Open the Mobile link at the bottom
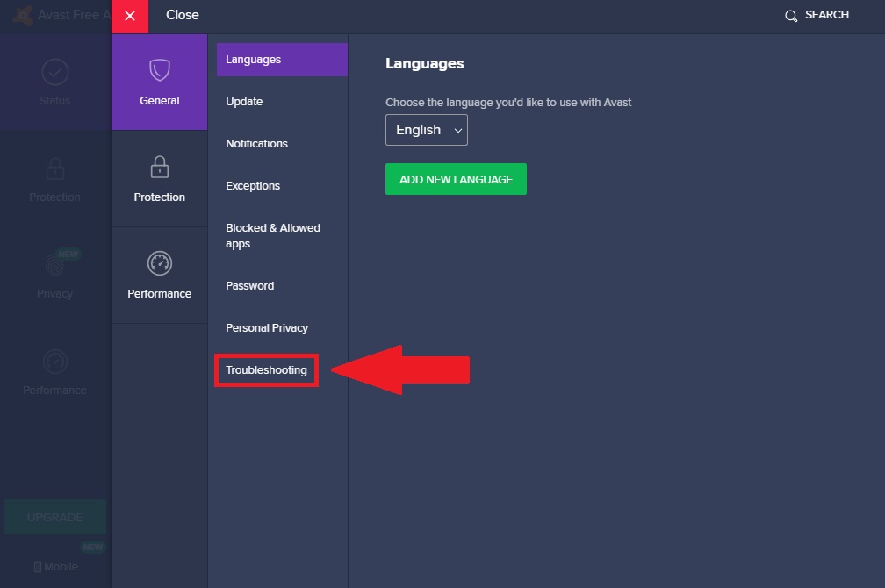Image resolution: width=885 pixels, height=588 pixels. pyautogui.click(x=54, y=566)
